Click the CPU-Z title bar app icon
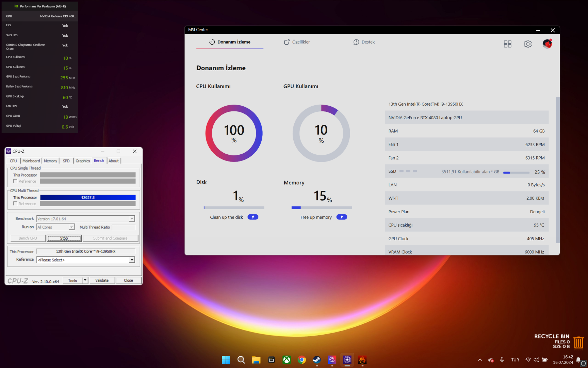This screenshot has width=588, height=368. point(9,151)
